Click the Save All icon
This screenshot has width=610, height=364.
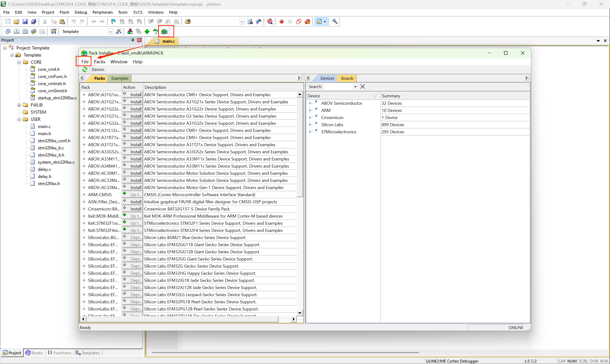34,22
